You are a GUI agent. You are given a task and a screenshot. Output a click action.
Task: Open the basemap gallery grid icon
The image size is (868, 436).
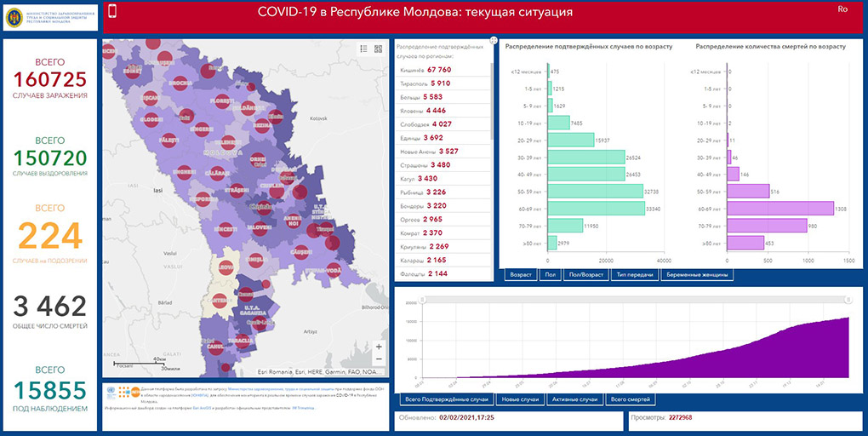(x=378, y=49)
